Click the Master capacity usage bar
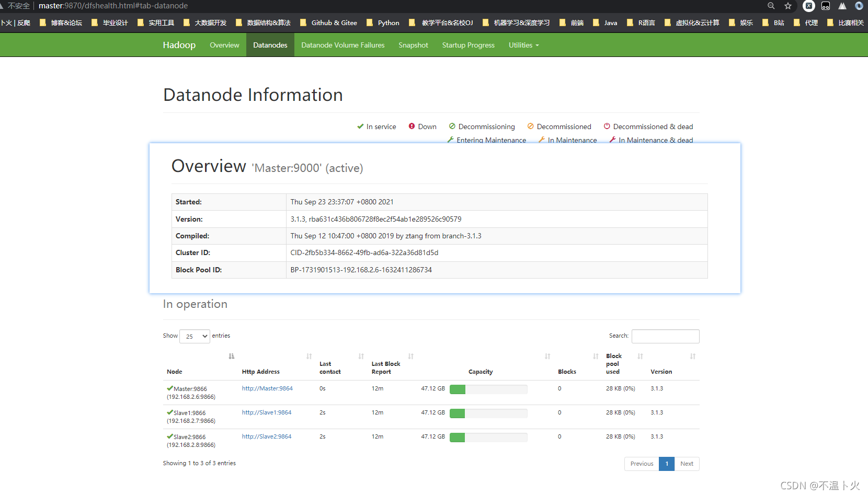 pos(488,389)
